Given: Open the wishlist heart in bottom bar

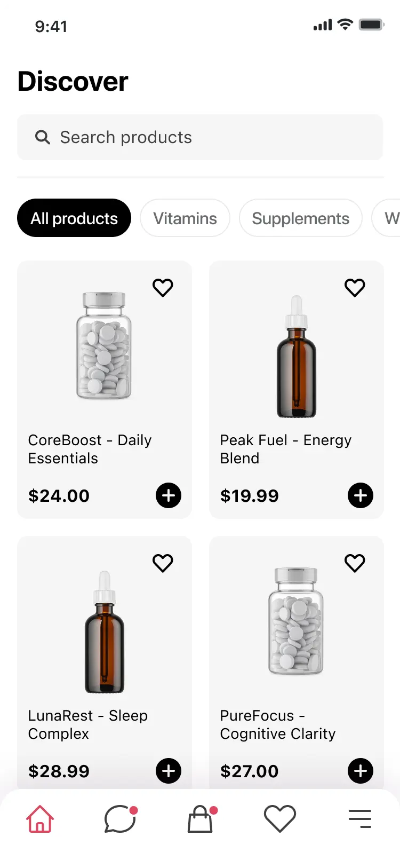Looking at the screenshot, I should (x=280, y=818).
